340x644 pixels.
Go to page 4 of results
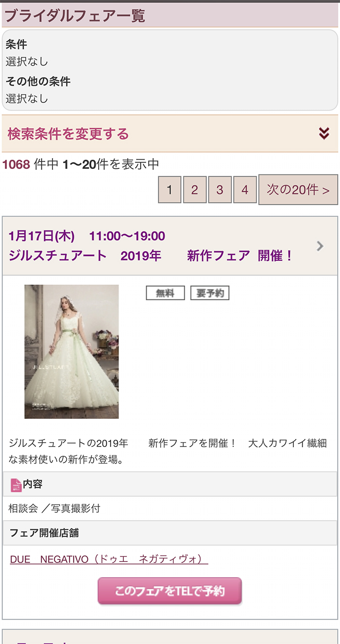(x=245, y=190)
